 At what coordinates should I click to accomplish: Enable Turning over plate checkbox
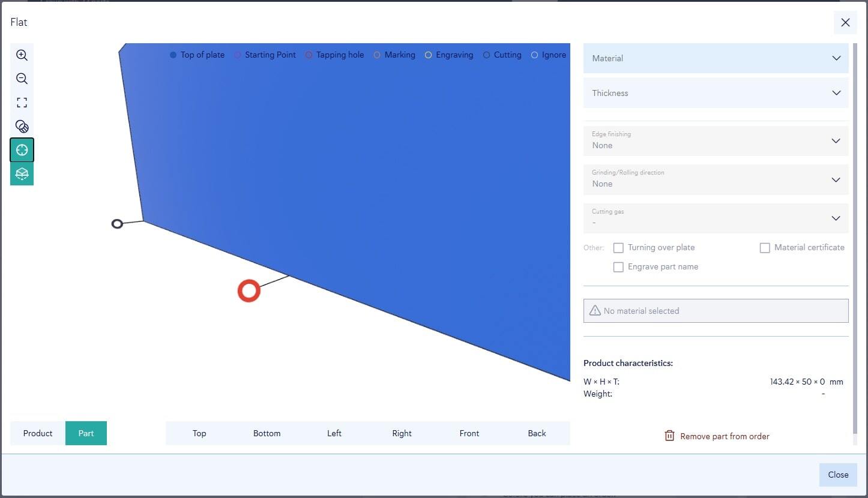[x=618, y=248]
